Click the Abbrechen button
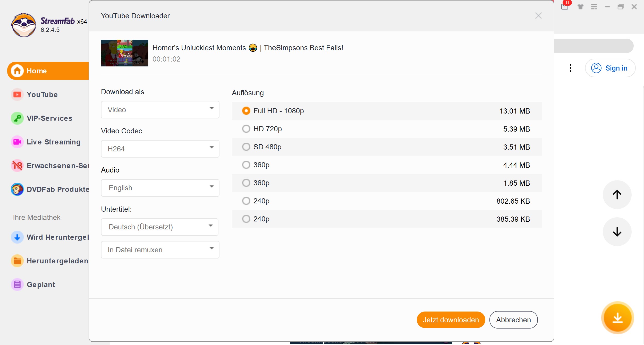Screen dimensions: 644x345 tap(513, 320)
